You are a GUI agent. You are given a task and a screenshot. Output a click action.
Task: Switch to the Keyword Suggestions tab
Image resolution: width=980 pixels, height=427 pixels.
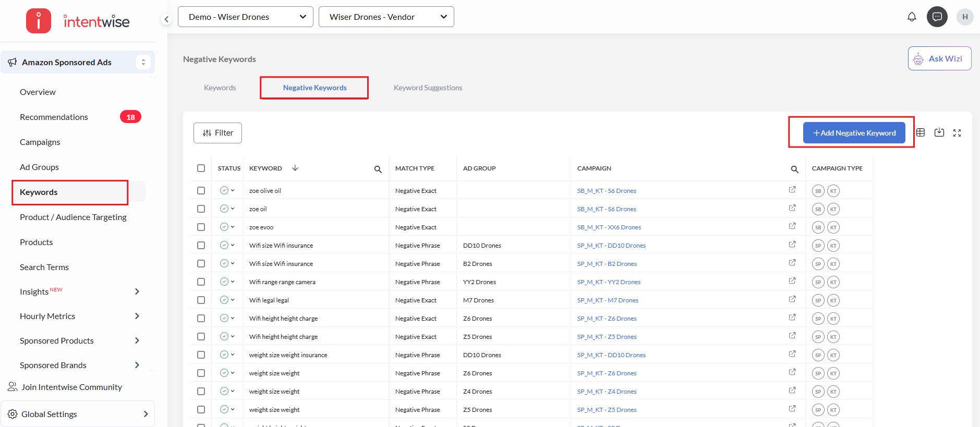click(428, 88)
